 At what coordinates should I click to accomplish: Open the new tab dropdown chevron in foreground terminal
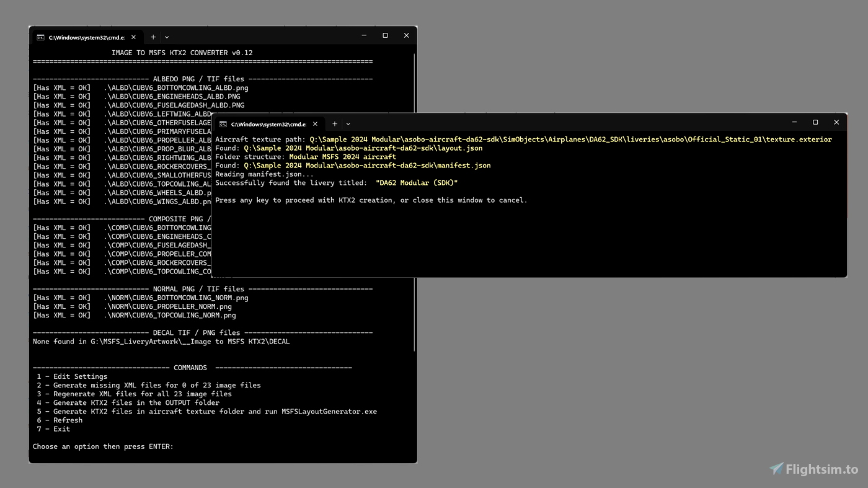coord(348,124)
